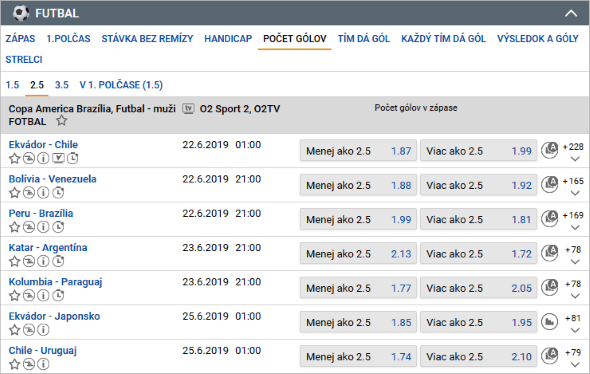Image resolution: width=590 pixels, height=374 pixels.
Task: Open bar chart icon in Ekvádor - Japonsko row
Action: [549, 322]
